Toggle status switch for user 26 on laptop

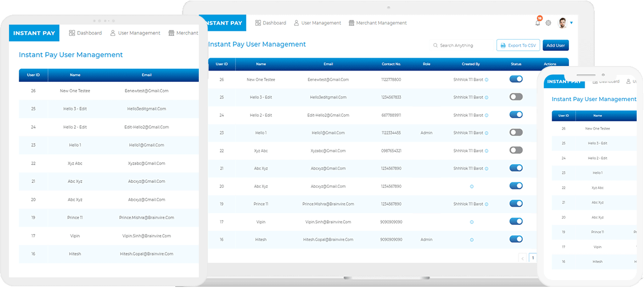[x=516, y=79]
